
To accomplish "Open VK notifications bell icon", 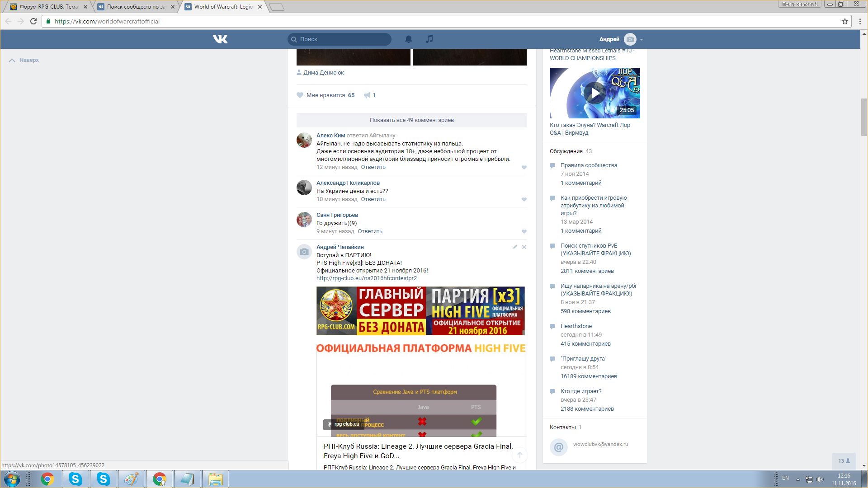I will (408, 39).
